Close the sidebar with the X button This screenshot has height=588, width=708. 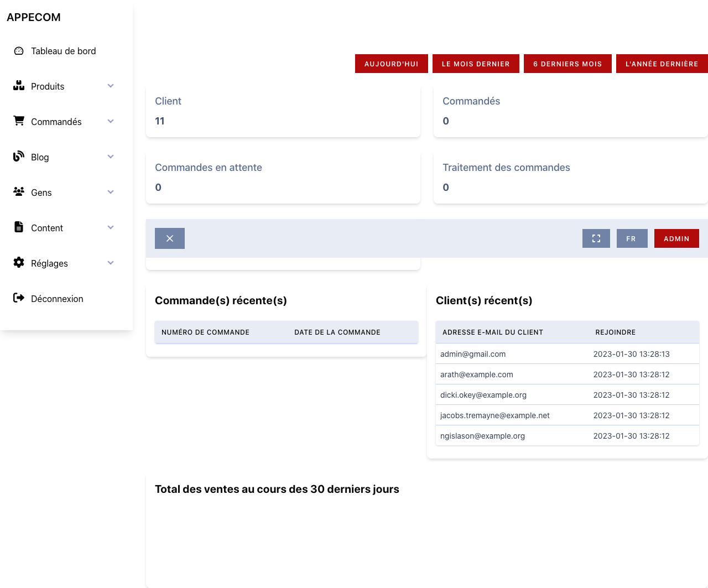pos(170,238)
